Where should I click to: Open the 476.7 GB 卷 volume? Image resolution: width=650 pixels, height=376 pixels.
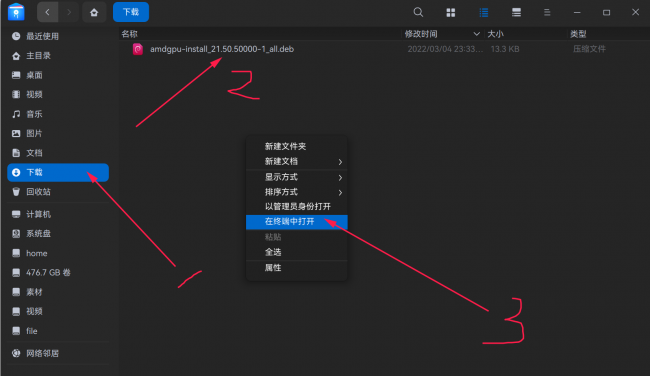pyautogui.click(x=58, y=273)
